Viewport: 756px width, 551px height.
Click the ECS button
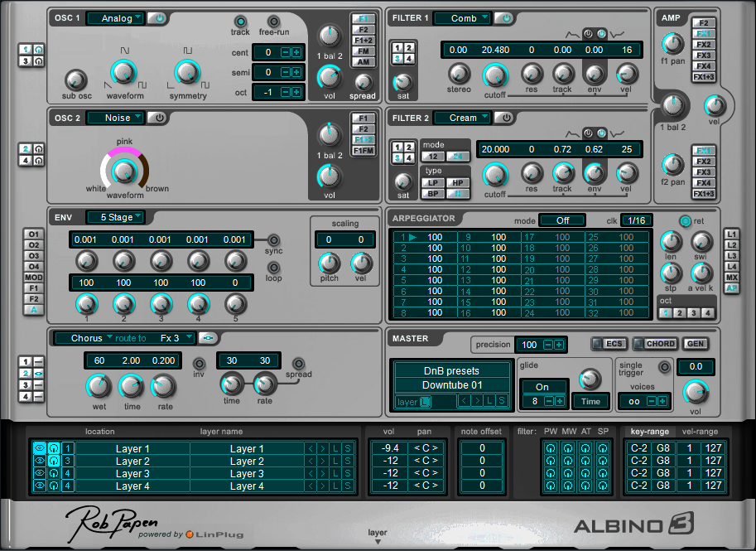(609, 344)
